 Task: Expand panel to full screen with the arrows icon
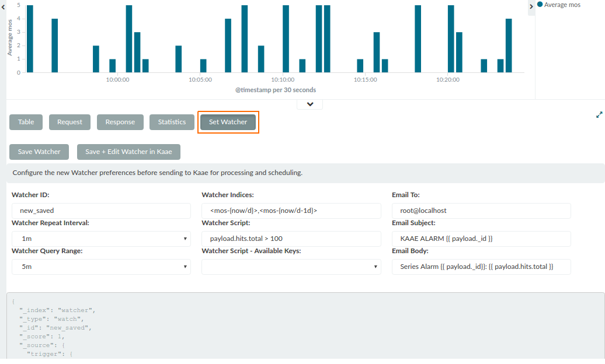coord(599,115)
